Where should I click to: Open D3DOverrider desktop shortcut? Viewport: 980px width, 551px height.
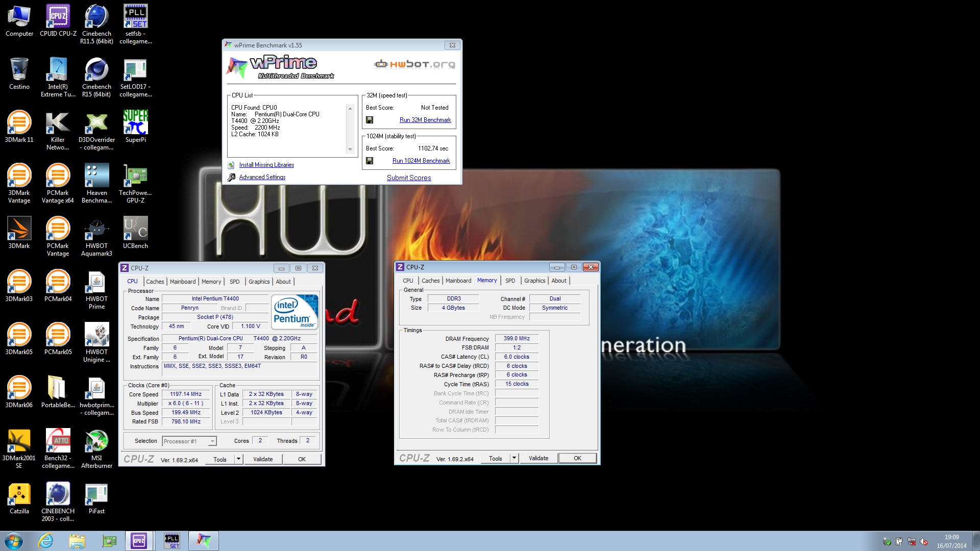pyautogui.click(x=96, y=130)
